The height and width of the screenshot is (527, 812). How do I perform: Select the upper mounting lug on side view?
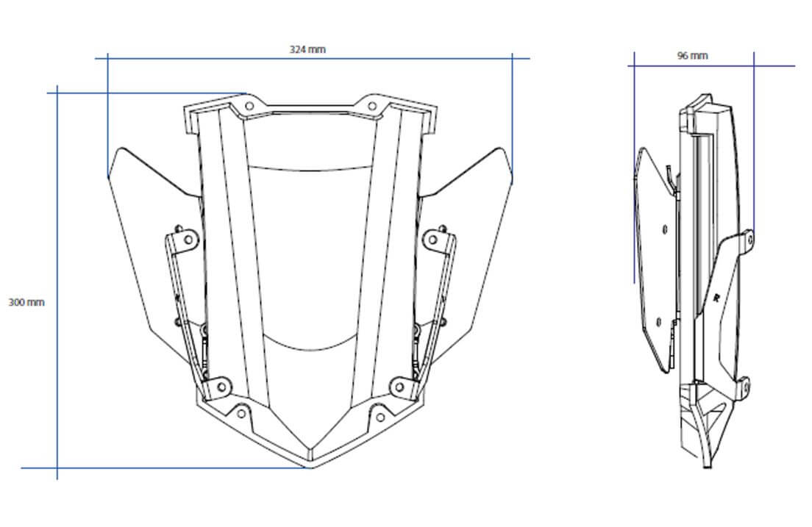tap(747, 237)
